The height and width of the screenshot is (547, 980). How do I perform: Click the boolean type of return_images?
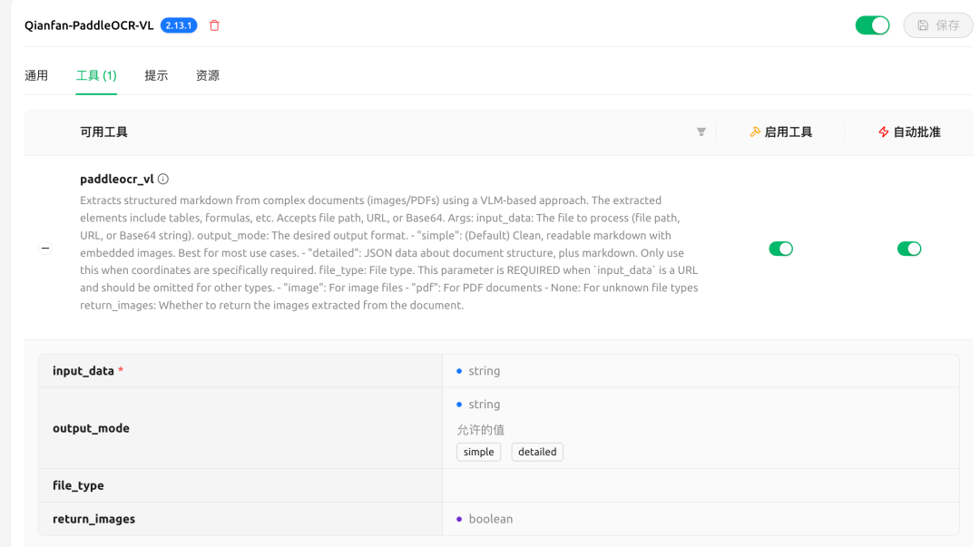pos(491,519)
